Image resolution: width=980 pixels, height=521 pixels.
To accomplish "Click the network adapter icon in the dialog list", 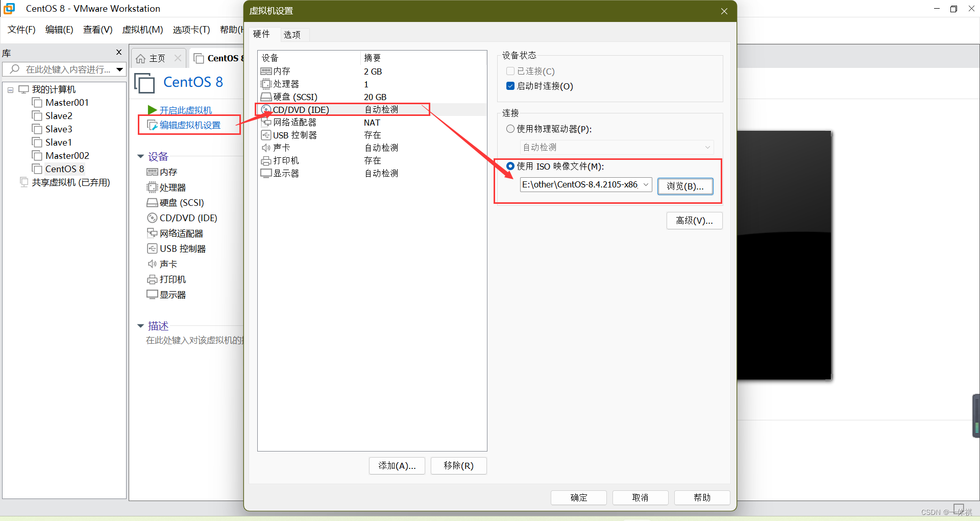I will [266, 122].
